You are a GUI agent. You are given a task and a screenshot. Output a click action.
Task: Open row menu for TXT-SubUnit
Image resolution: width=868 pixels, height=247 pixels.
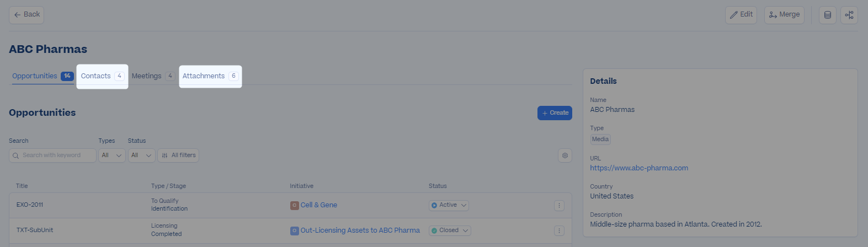[559, 230]
